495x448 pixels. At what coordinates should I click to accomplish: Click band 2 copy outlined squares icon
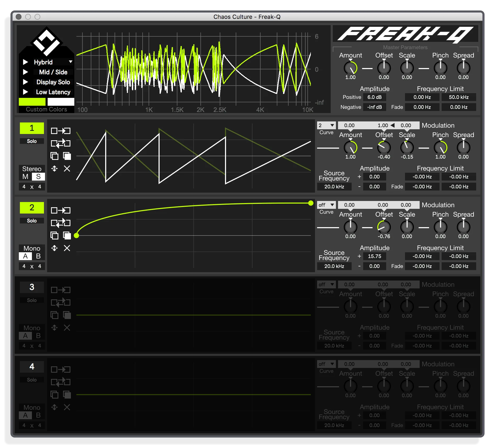[x=54, y=236]
